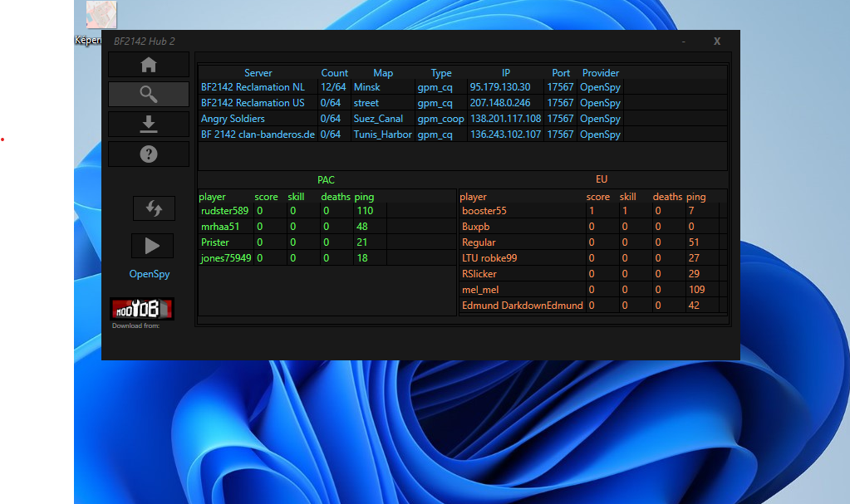Click the IP address 136.243.102.107
This screenshot has height=504, width=850.
pos(505,134)
